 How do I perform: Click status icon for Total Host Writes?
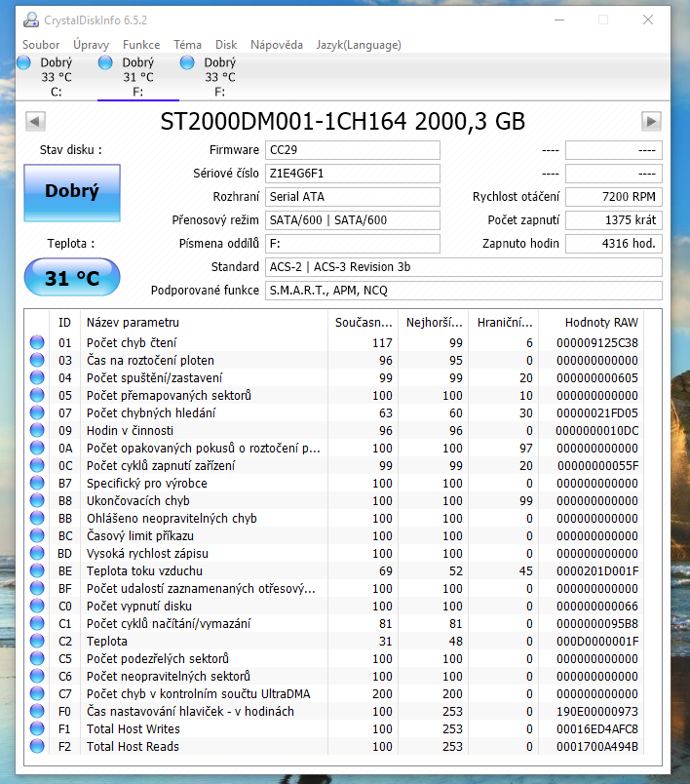(37, 728)
